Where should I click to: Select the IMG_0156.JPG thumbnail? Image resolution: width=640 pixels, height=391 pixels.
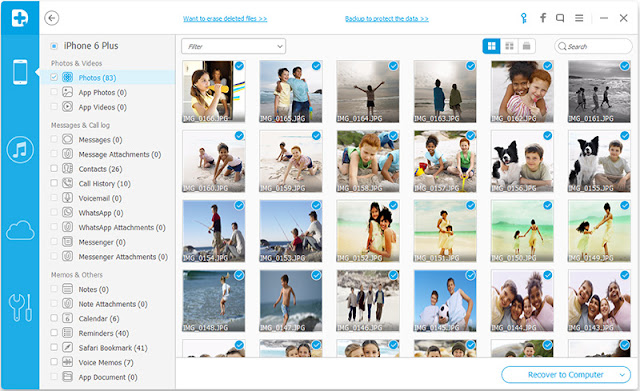[522, 161]
